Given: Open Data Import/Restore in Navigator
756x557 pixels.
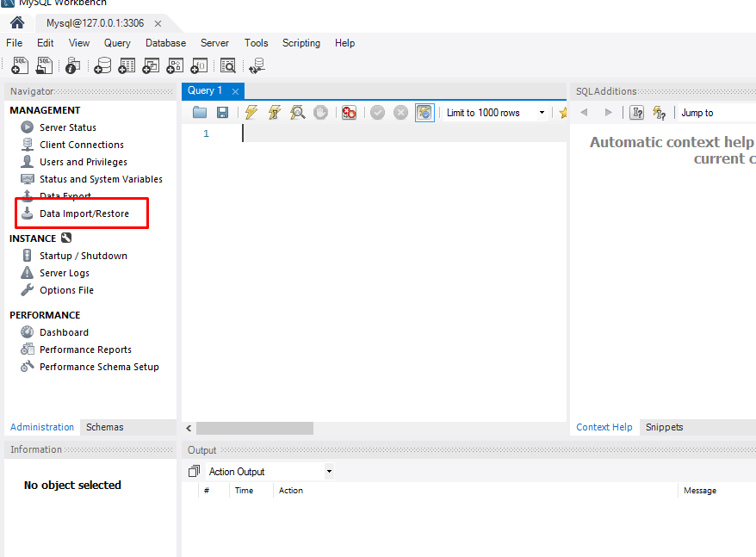Looking at the screenshot, I should point(84,214).
